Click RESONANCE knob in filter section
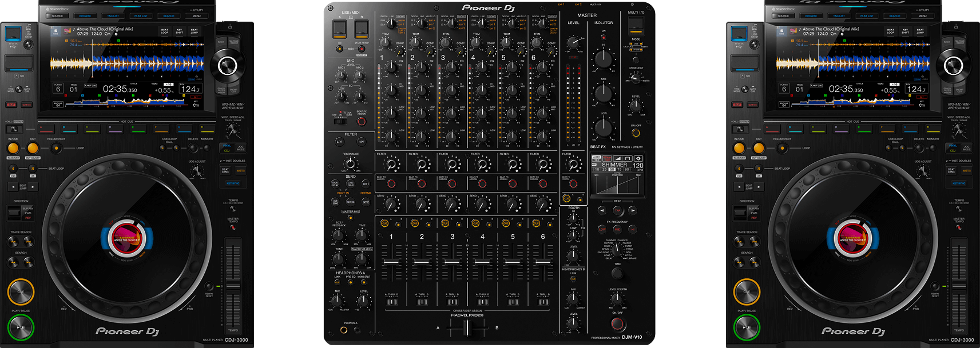Screen dimensions: 980x348 [x=351, y=163]
